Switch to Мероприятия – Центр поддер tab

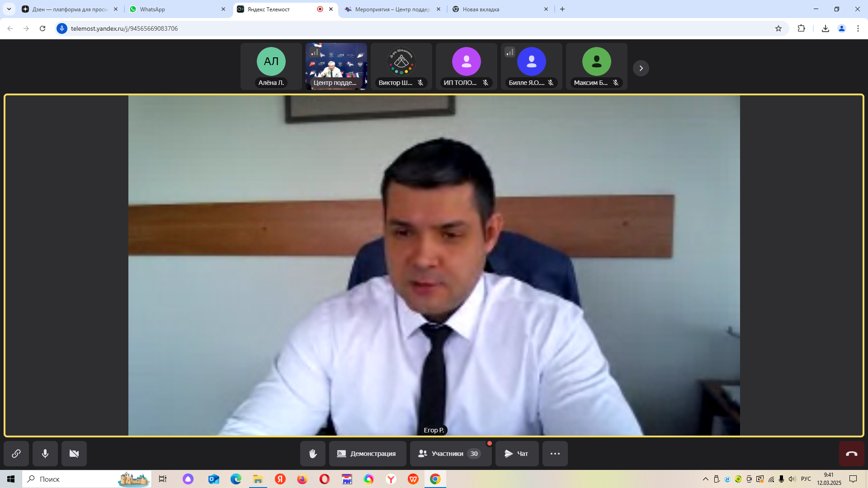pyautogui.click(x=391, y=9)
